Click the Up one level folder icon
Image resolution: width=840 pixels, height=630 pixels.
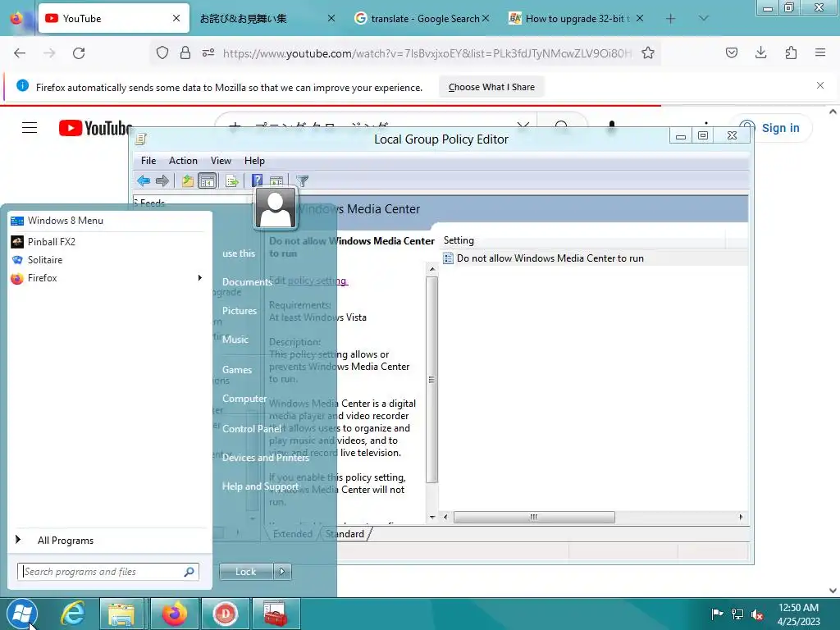point(188,181)
